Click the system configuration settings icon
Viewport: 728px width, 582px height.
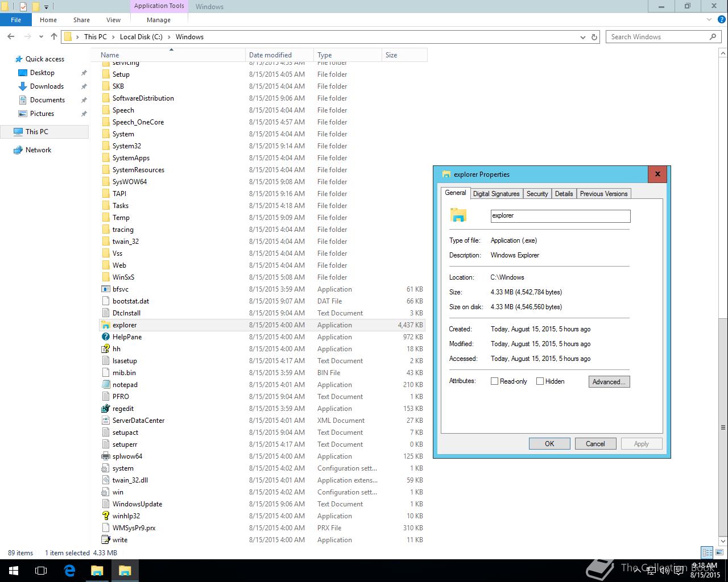tap(105, 468)
